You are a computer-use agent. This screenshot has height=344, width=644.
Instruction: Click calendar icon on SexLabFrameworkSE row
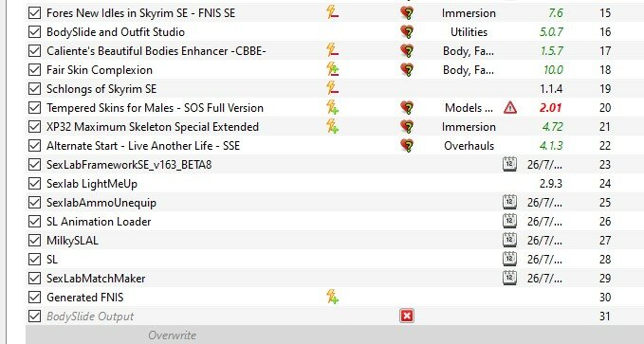pos(509,164)
